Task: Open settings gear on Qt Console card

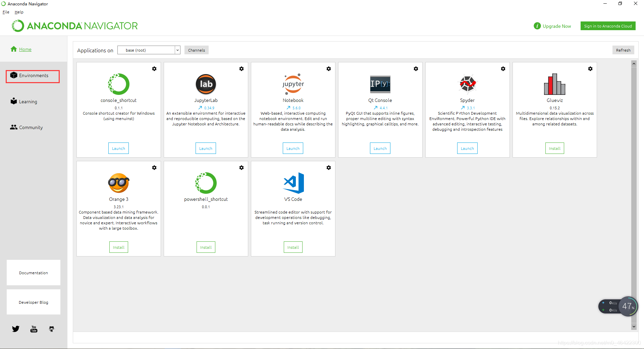Action: click(416, 69)
